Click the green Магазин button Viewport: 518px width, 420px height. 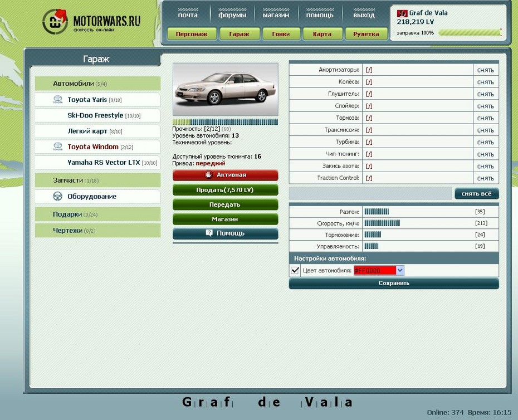[x=226, y=219]
